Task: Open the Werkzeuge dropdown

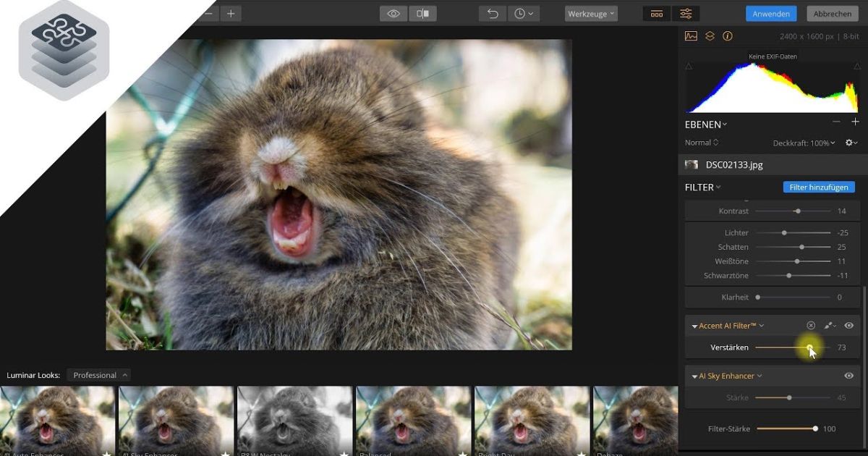Action: coord(590,12)
